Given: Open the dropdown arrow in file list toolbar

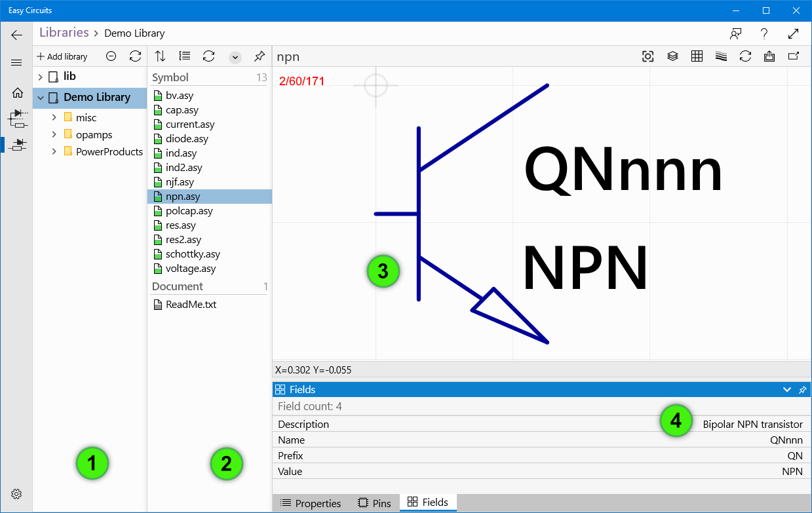Looking at the screenshot, I should pyautogui.click(x=235, y=57).
